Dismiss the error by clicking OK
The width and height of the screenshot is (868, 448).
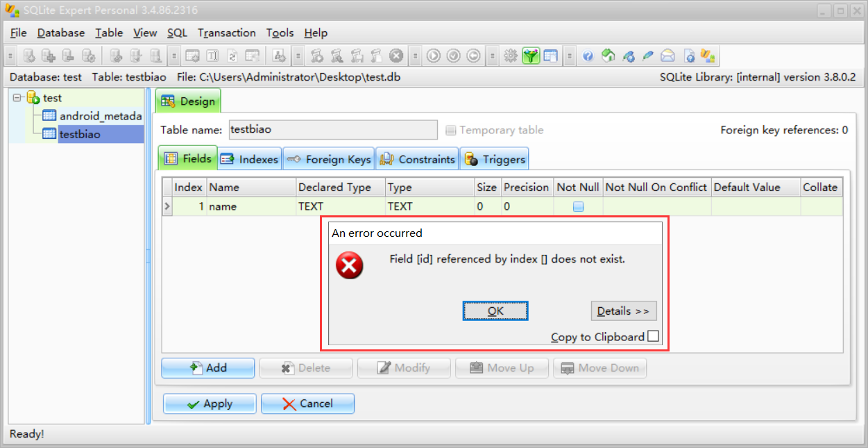(495, 310)
